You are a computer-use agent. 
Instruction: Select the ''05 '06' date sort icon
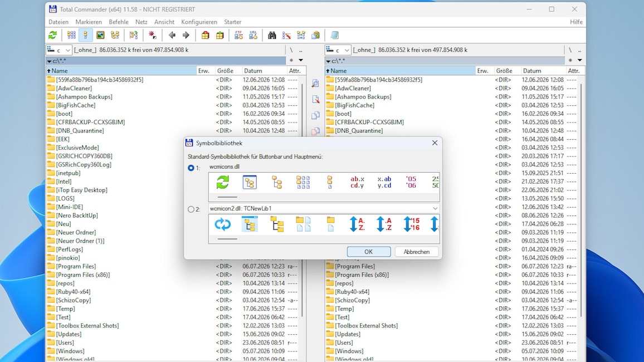[x=411, y=182]
